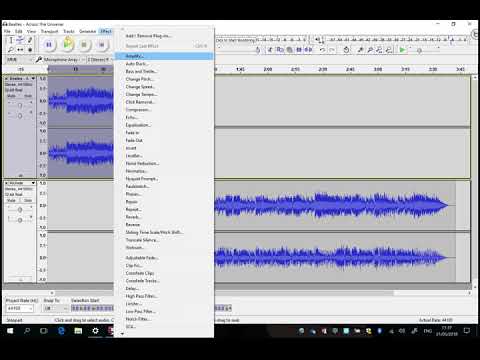480x360 pixels.
Task: Choose Amplify from the Effect menu
Action: (164, 56)
